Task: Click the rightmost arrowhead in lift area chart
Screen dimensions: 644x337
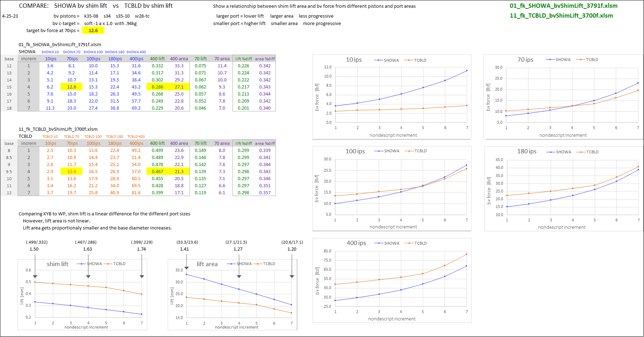Action: [292, 276]
